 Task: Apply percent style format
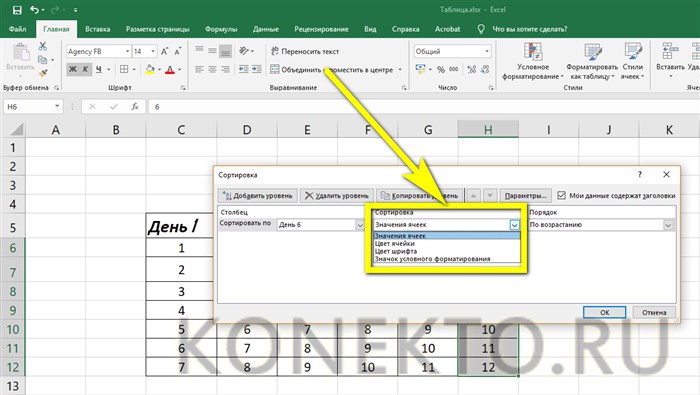coord(441,70)
